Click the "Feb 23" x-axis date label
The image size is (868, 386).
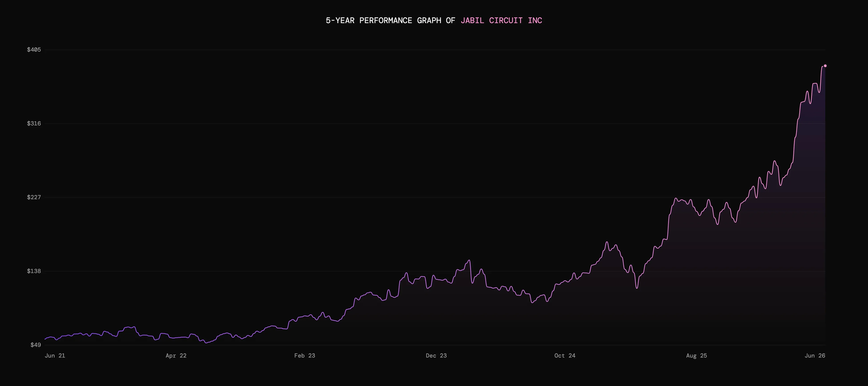coord(305,356)
